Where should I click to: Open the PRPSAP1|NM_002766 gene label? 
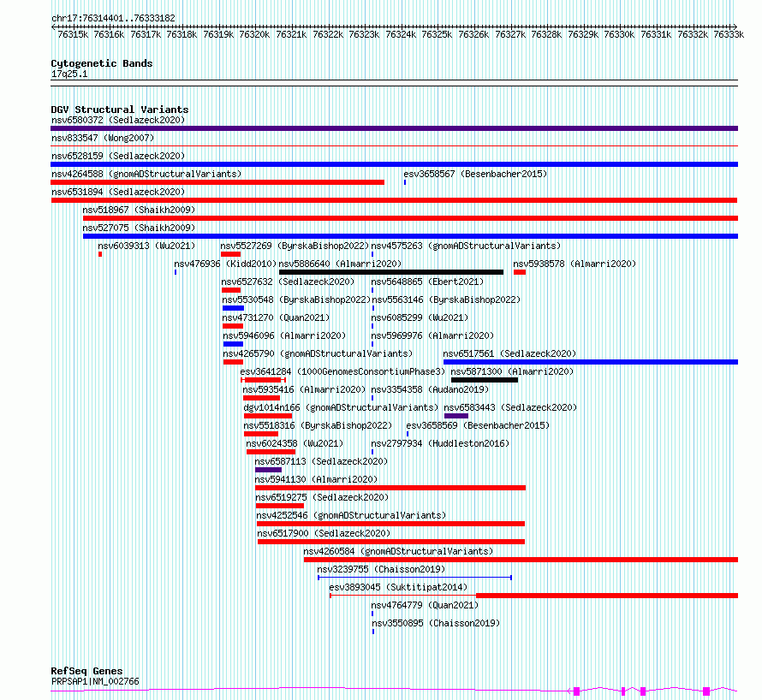[95, 681]
